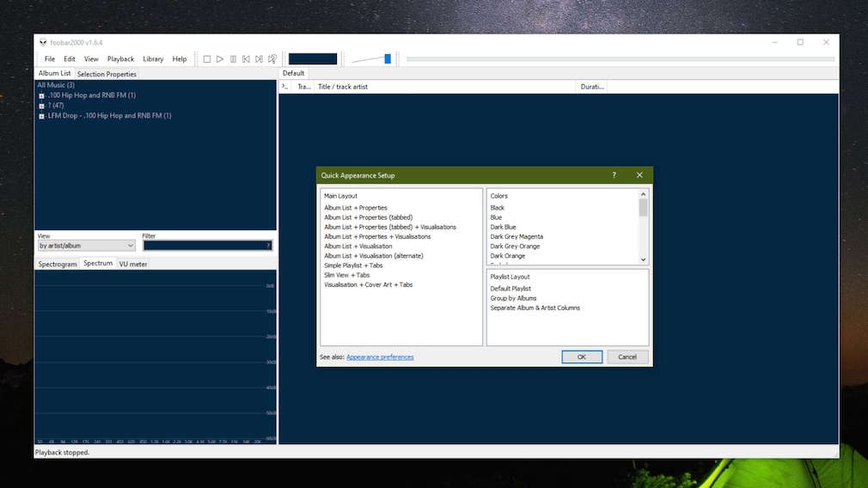The image size is (868, 488).
Task: Click the playback seek bar
Action: point(620,58)
